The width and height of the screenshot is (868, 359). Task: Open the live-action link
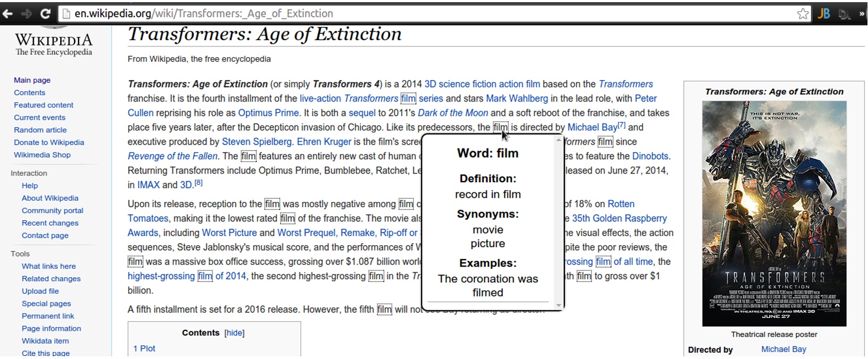click(320, 99)
